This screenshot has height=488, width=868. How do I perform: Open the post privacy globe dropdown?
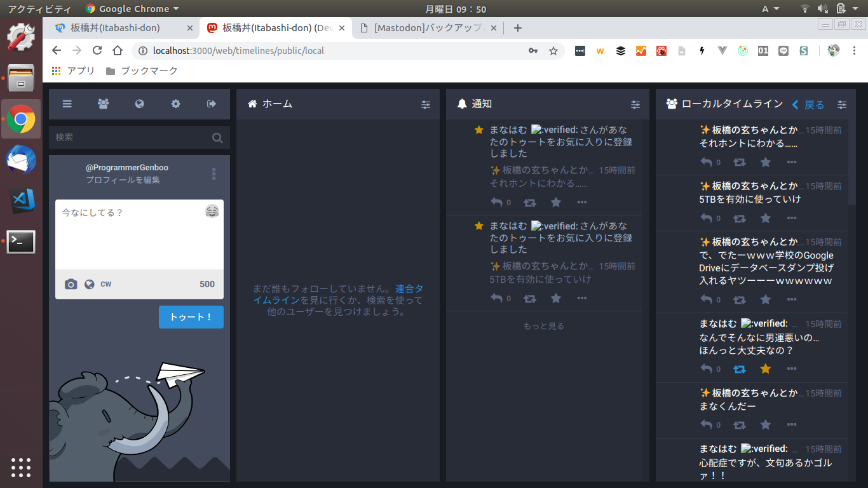click(x=90, y=284)
